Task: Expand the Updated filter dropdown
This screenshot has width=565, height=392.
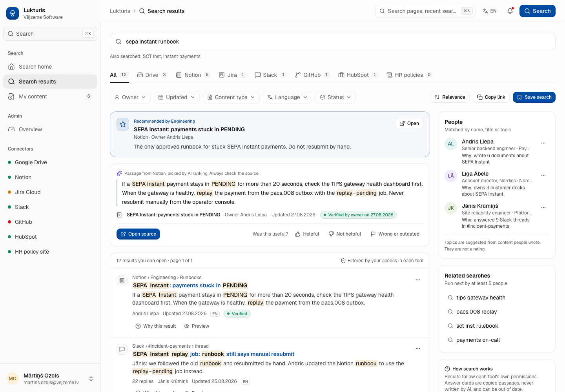Action: pyautogui.click(x=177, y=97)
